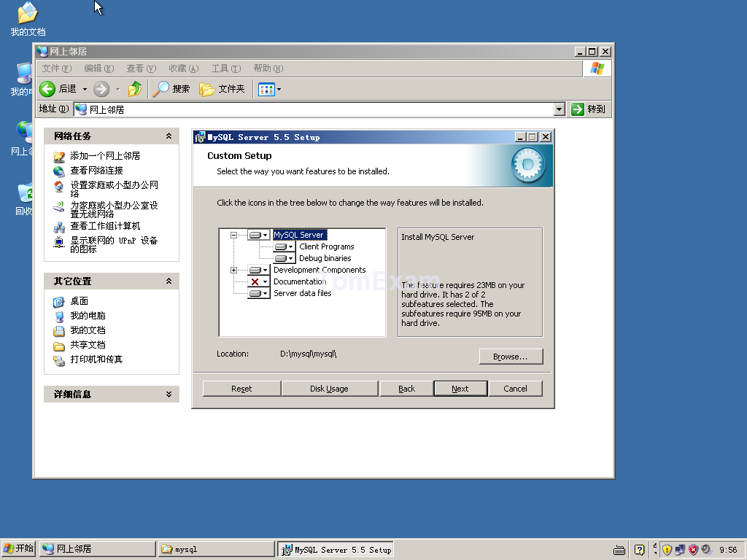Screen dimensions: 747x560
Task: Open 我的电脑 in other places
Action: (88, 316)
